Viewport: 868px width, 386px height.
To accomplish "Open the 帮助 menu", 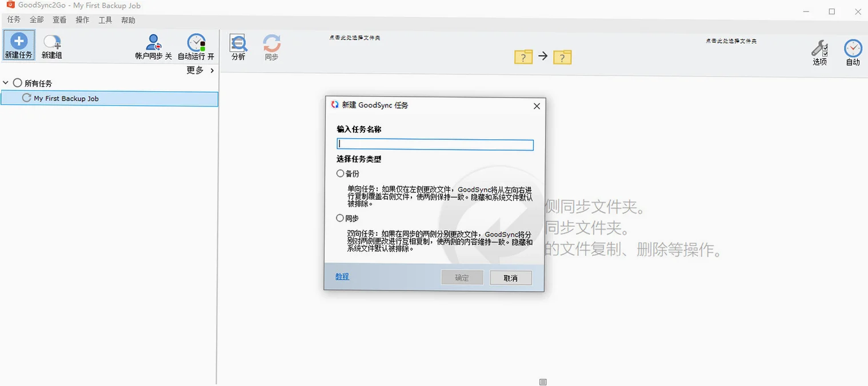I will (x=129, y=20).
